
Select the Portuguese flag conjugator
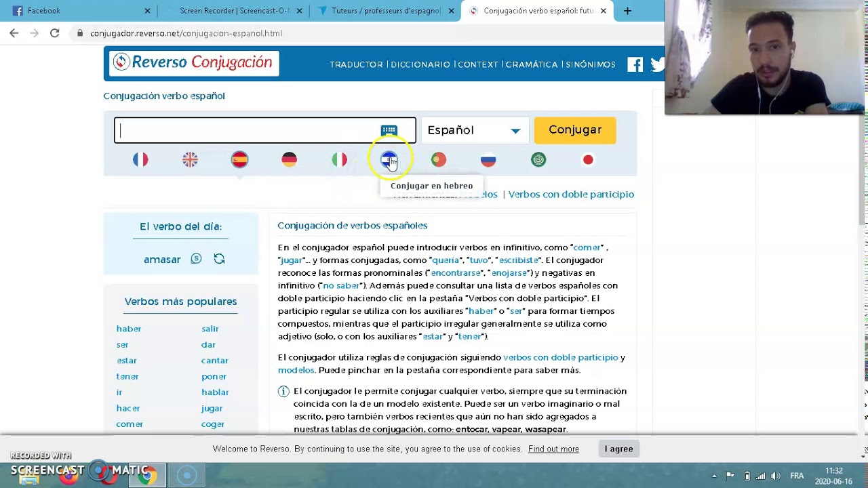coord(439,160)
